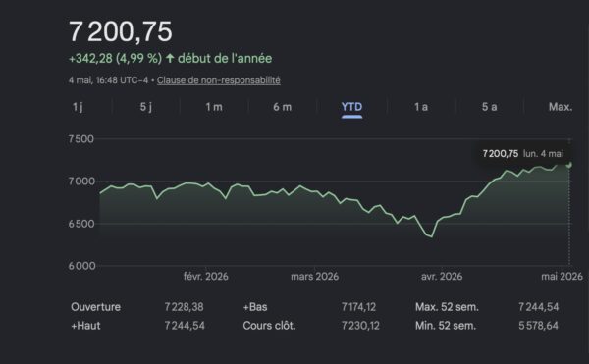The height and width of the screenshot is (364, 589).
Task: Click the Max. 52 sem. value
Action: [x=539, y=307]
